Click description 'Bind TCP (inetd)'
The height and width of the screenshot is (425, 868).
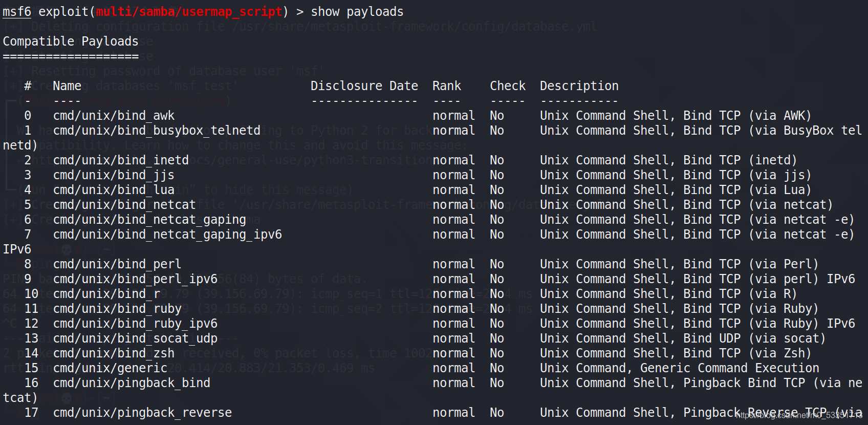tap(740, 160)
